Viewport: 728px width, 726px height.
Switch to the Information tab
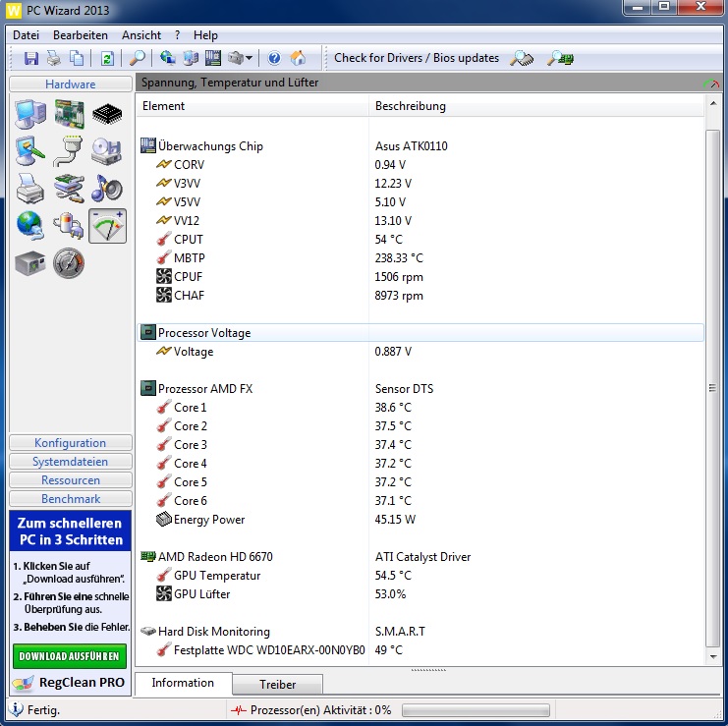[x=183, y=683]
